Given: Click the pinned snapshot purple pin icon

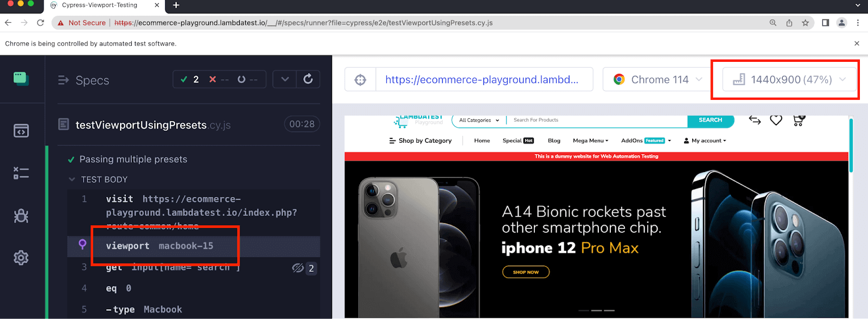Looking at the screenshot, I should [x=82, y=244].
